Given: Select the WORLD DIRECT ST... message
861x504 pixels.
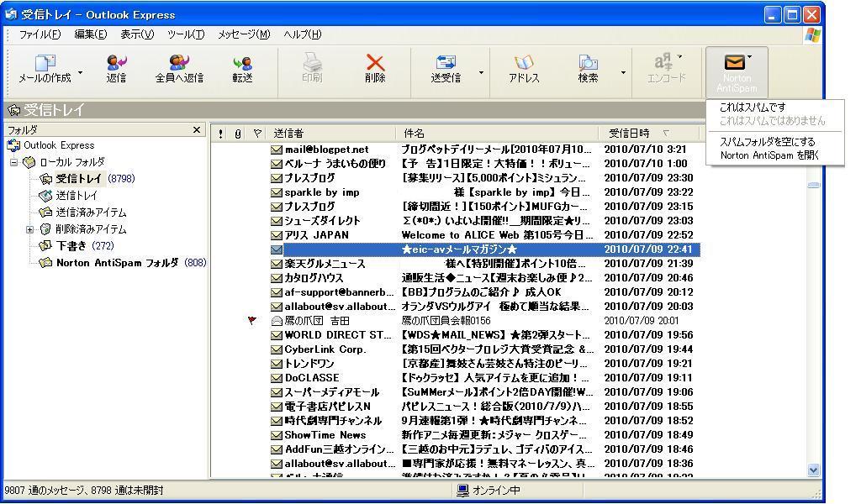Looking at the screenshot, I should click(483, 335).
